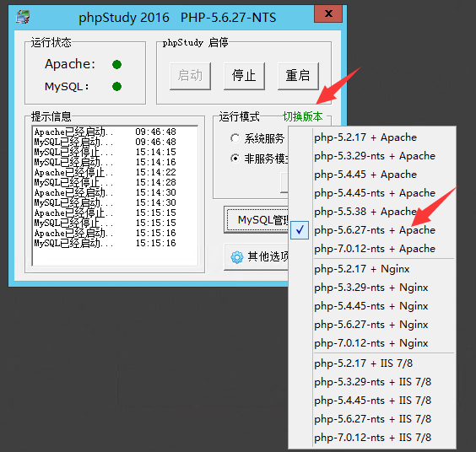Click log line MySQL已经停止 15:15:15
Viewport: 476px width, 452px height.
click(105, 223)
